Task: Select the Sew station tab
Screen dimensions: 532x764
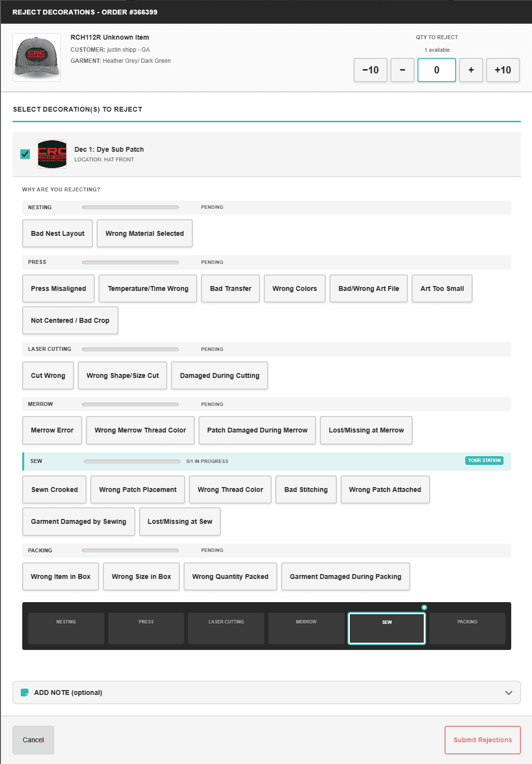Action: (x=387, y=628)
